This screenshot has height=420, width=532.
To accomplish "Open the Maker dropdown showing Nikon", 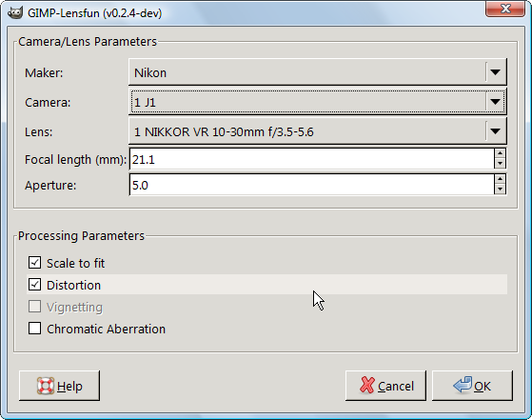I will tap(318, 72).
